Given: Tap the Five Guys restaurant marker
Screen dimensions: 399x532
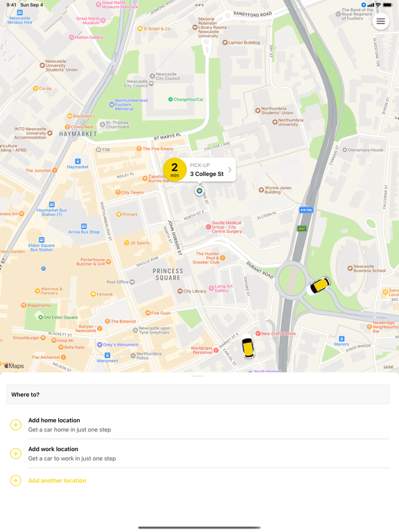Looking at the screenshot, I should pyautogui.click(x=148, y=313).
